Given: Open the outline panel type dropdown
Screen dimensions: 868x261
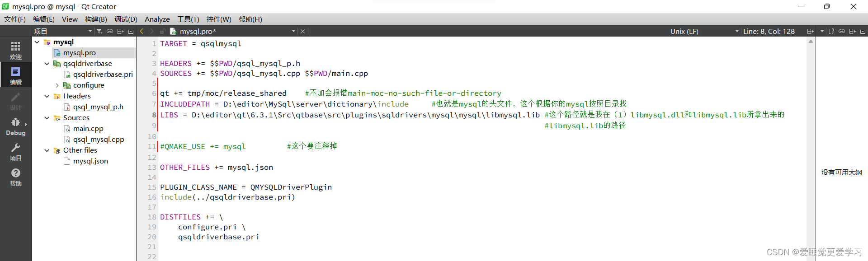Looking at the screenshot, I should point(822,31).
